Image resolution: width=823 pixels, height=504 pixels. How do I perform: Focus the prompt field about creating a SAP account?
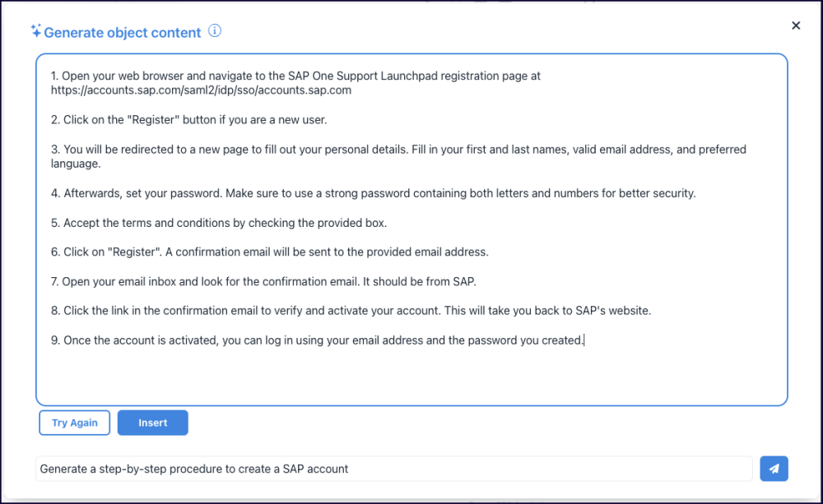[x=393, y=469]
